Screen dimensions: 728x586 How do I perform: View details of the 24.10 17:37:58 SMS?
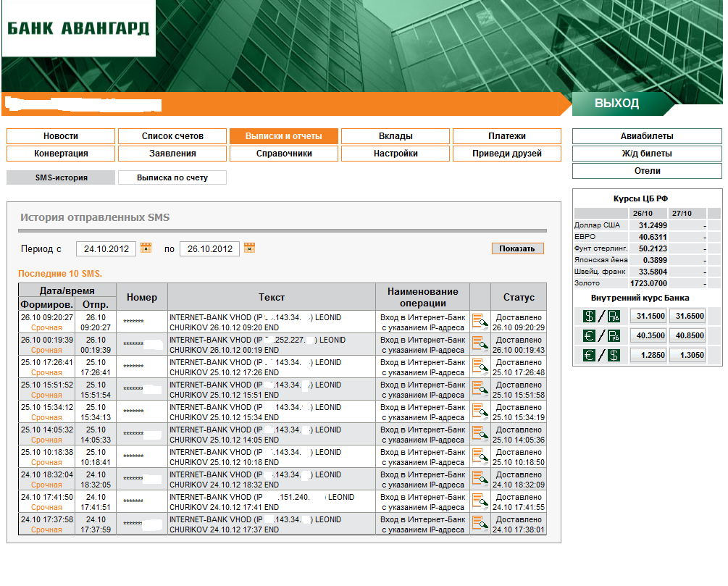point(480,524)
